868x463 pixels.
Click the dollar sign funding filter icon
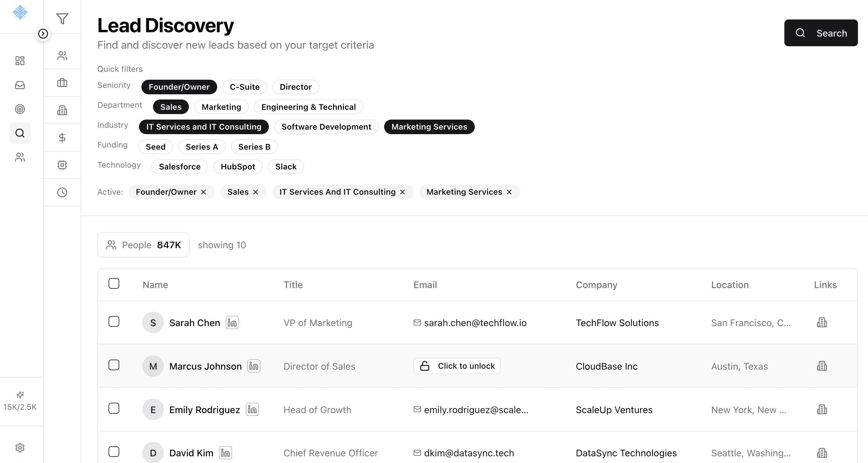[x=62, y=138]
